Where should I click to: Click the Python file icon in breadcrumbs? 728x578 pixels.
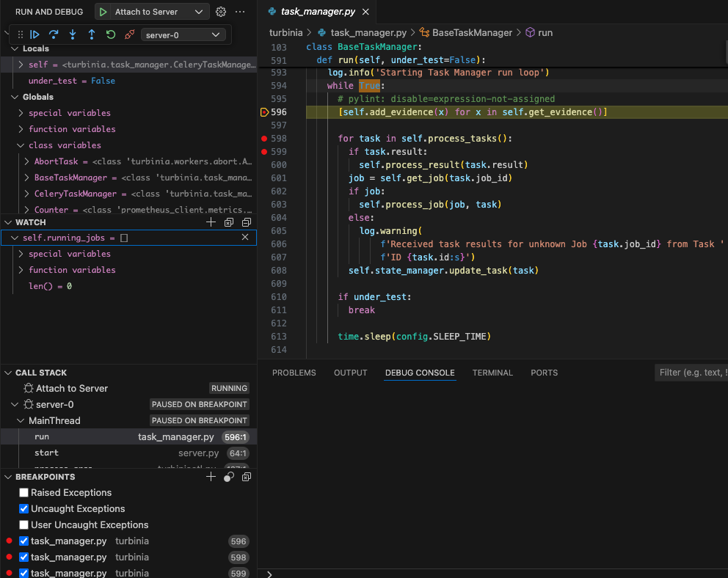point(321,32)
